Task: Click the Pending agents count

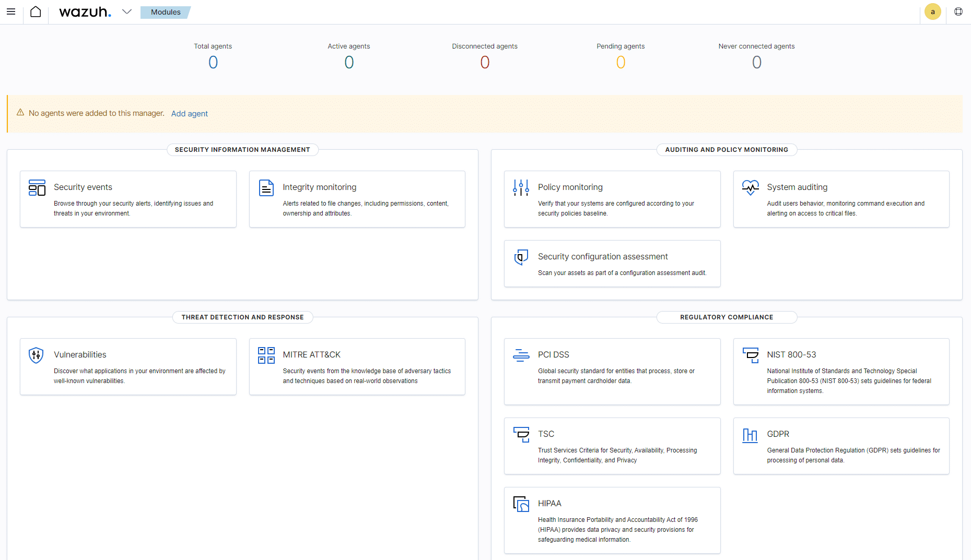Action: [x=621, y=63]
